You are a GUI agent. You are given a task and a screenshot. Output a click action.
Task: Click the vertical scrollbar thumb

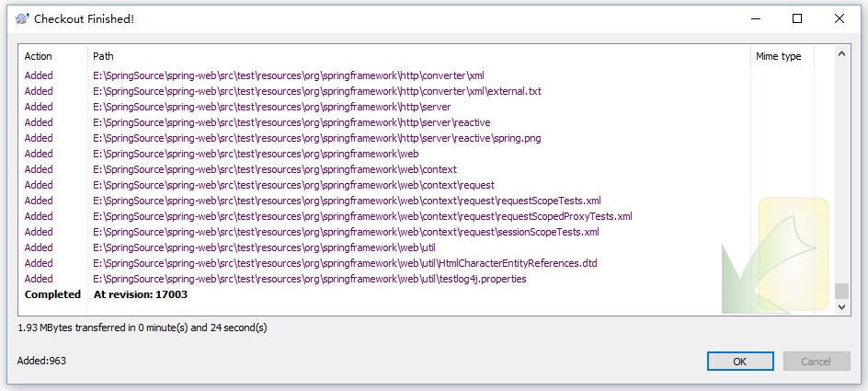click(x=841, y=291)
